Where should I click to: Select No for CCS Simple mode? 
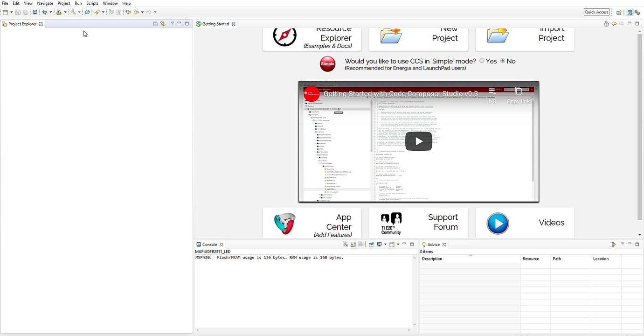(x=503, y=61)
